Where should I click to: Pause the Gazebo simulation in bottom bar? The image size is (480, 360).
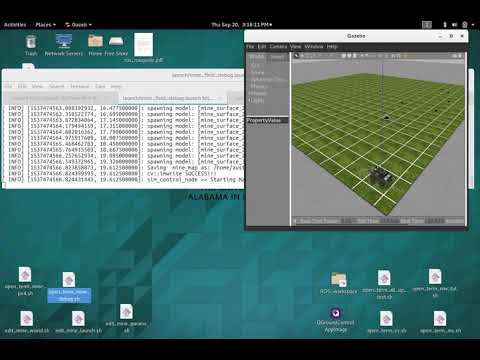[295, 221]
